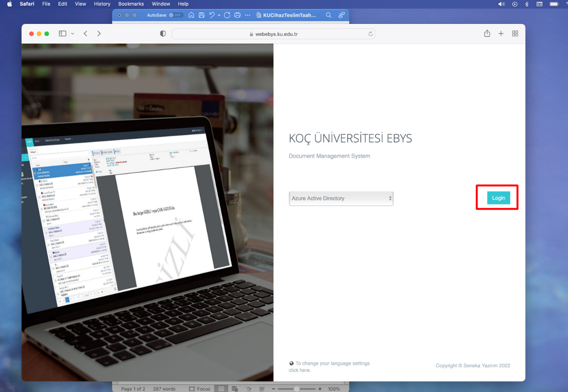Go back with Safari's back arrow
568x392 pixels.
[85, 34]
